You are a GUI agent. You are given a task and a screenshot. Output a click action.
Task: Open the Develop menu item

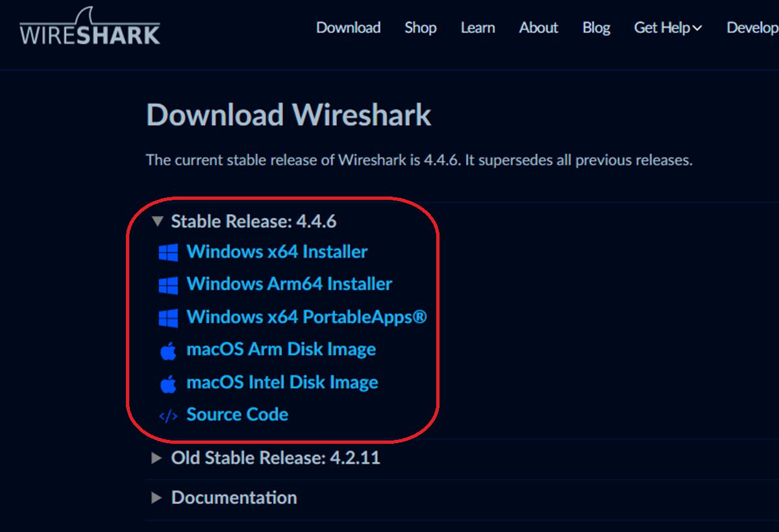pos(752,28)
